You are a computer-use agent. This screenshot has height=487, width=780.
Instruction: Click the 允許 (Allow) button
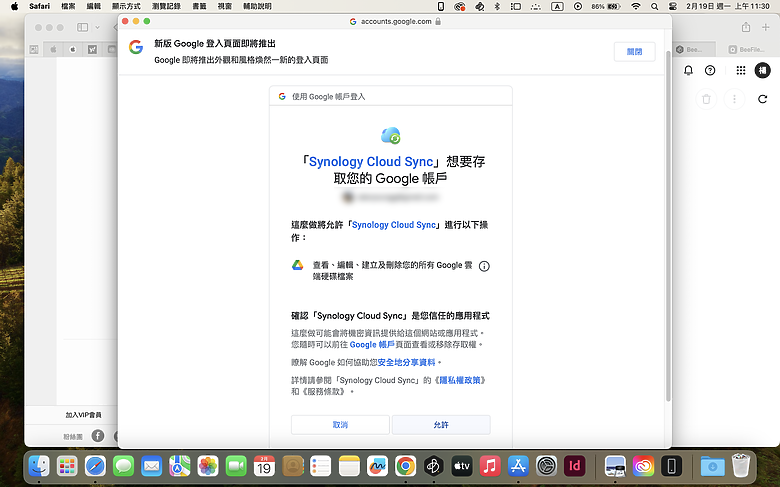(441, 425)
